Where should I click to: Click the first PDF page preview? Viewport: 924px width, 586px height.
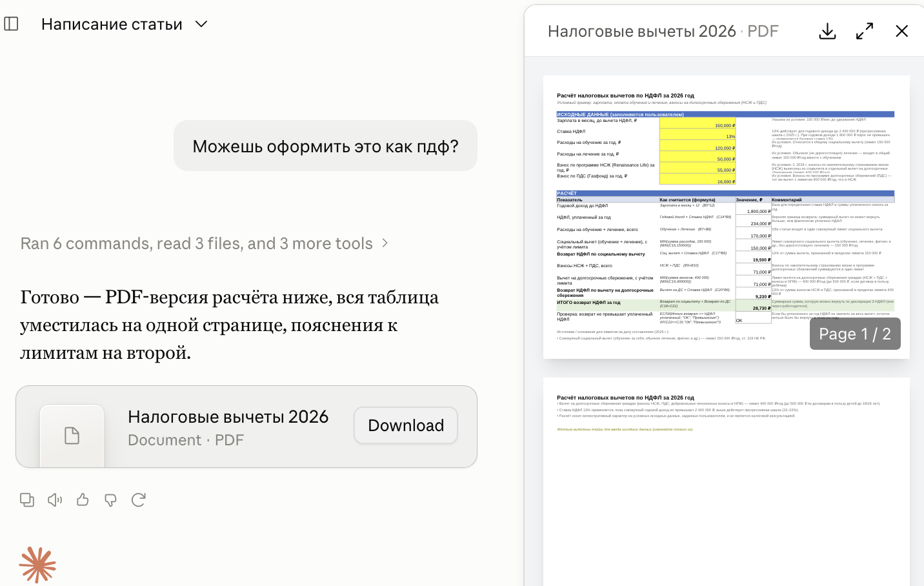[727, 217]
